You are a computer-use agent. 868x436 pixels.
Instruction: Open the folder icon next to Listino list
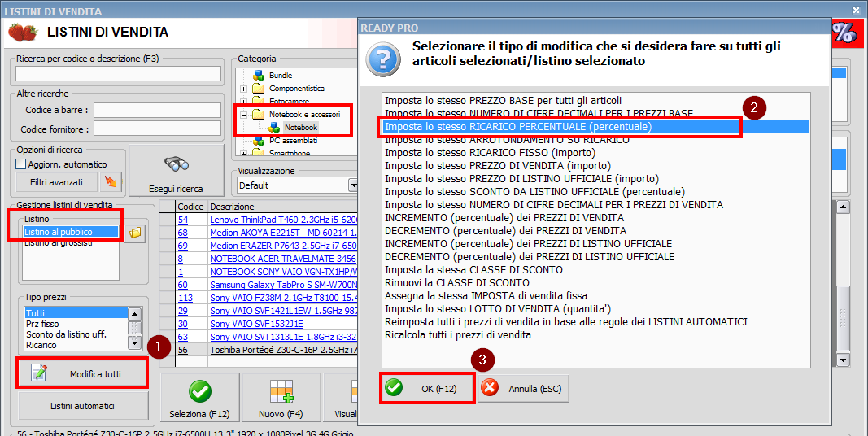click(x=135, y=233)
